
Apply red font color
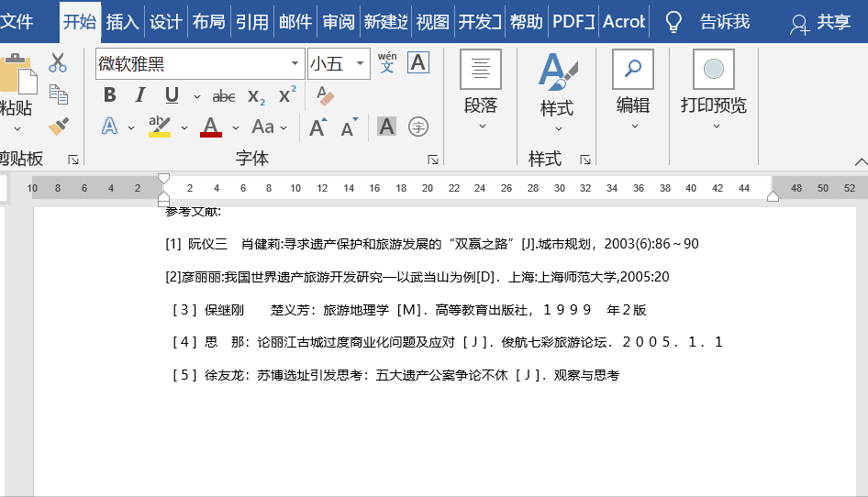coord(211,127)
